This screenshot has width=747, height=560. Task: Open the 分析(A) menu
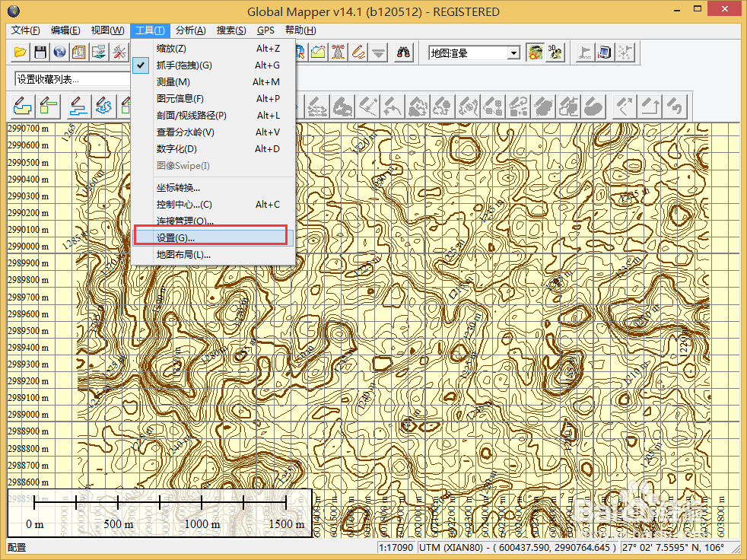(x=190, y=30)
